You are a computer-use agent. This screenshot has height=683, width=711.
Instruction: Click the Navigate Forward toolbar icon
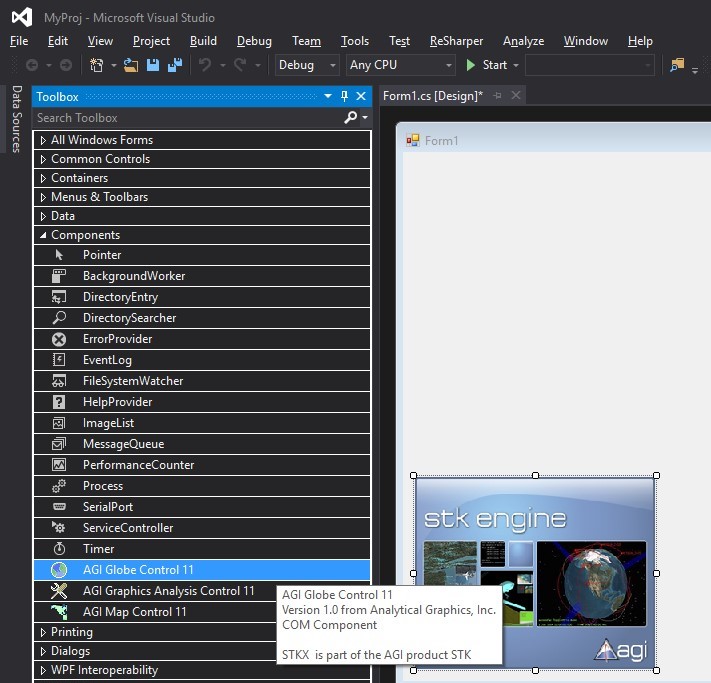66,65
